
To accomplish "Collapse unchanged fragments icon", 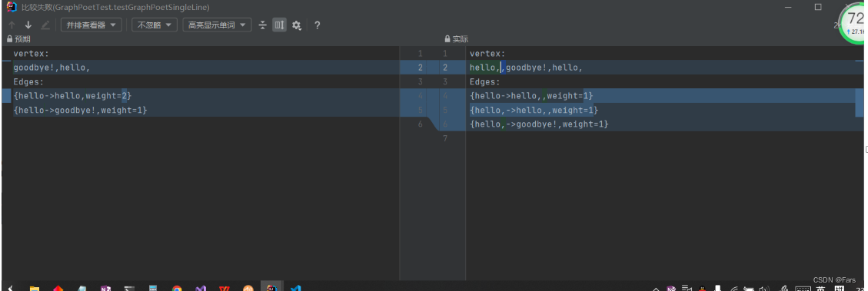I will coord(263,25).
